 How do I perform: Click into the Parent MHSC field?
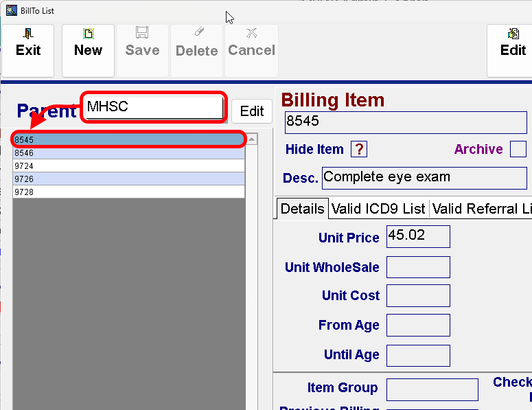point(152,107)
